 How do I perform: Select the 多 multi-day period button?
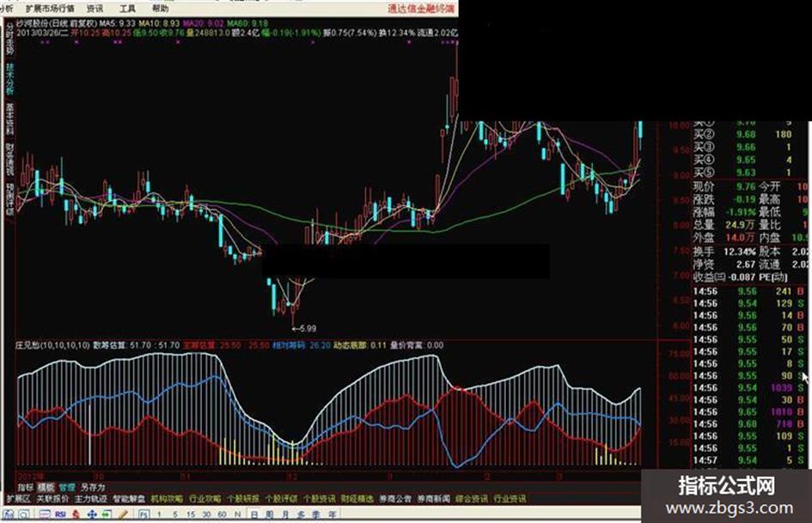(301, 514)
